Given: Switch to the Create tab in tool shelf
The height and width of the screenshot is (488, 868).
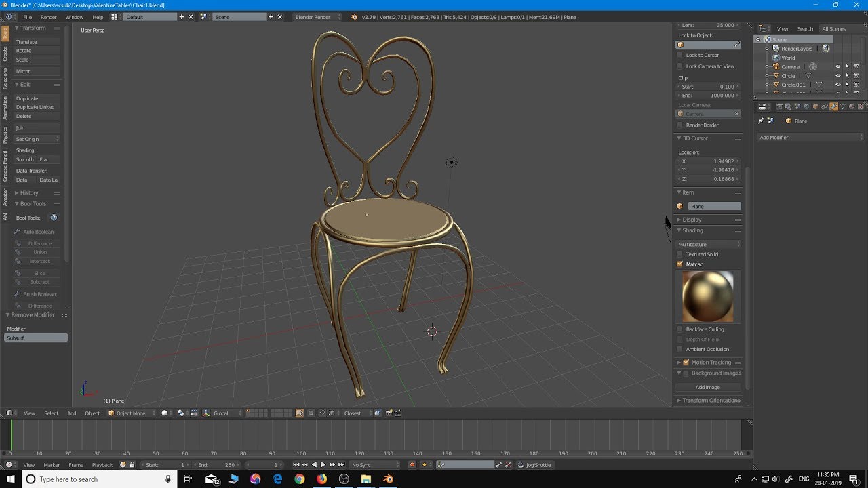Looking at the screenshot, I should [5, 54].
